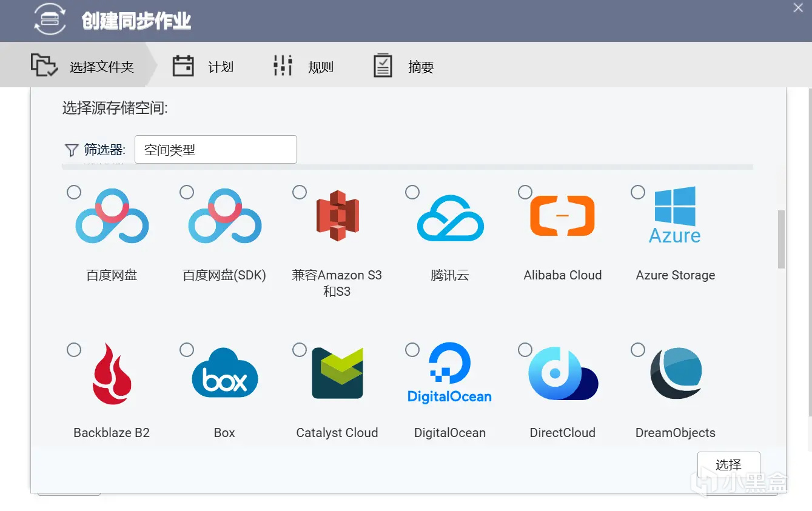
Task: Click the orange Alibaba Cloud logo
Action: pos(562,215)
